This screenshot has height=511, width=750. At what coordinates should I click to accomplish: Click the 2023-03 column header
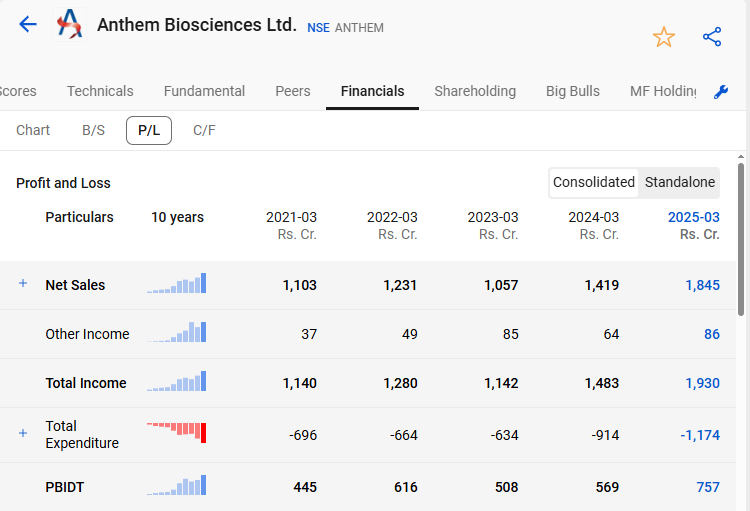[493, 225]
